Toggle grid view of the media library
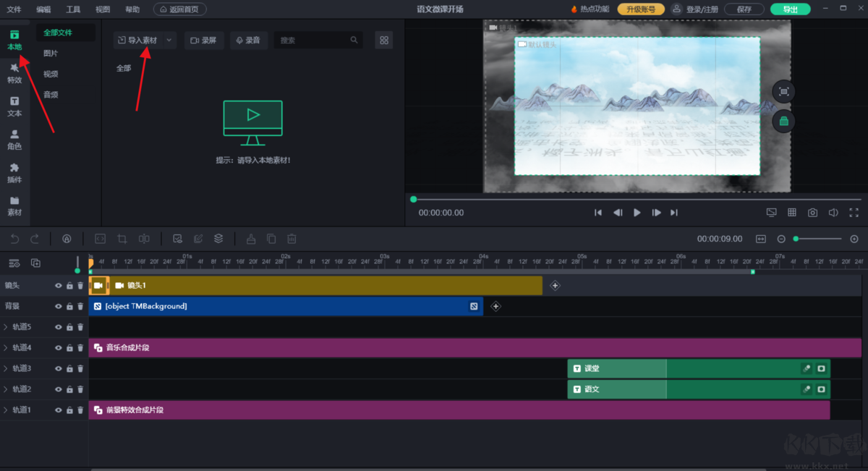This screenshot has height=471, width=868. click(x=384, y=41)
